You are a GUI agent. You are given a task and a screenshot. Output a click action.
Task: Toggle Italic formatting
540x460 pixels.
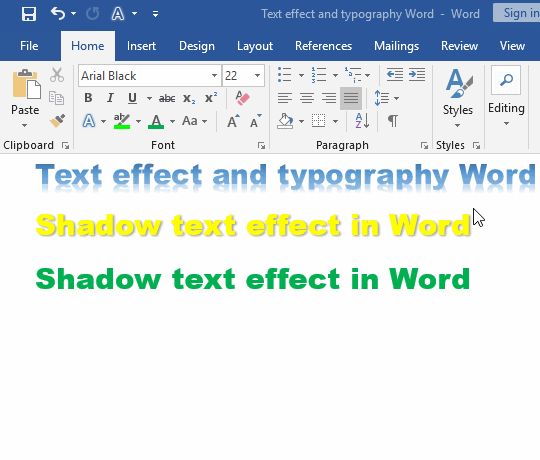pyautogui.click(x=110, y=98)
